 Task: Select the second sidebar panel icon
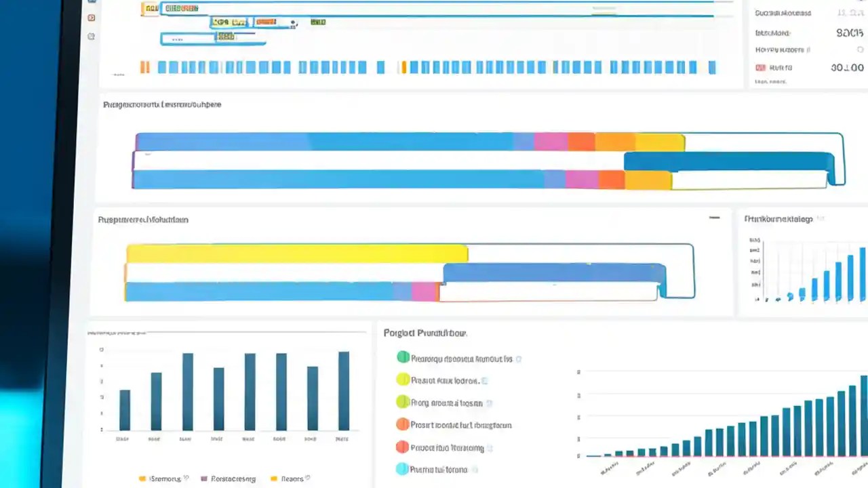point(92,18)
